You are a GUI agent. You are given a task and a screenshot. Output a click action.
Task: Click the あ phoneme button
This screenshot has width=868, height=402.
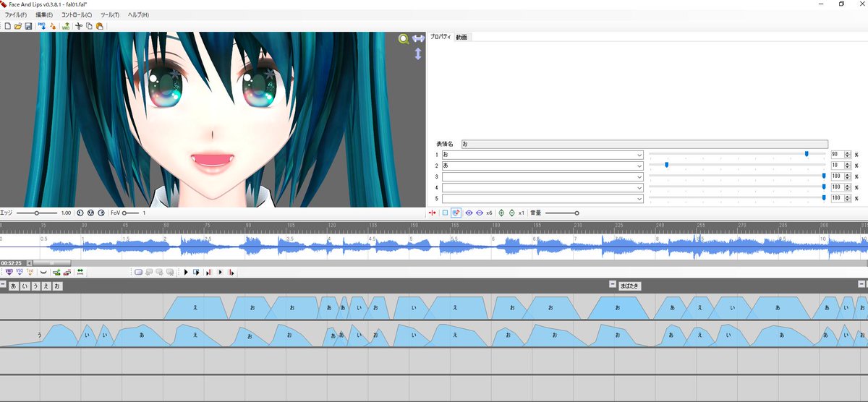click(x=14, y=286)
